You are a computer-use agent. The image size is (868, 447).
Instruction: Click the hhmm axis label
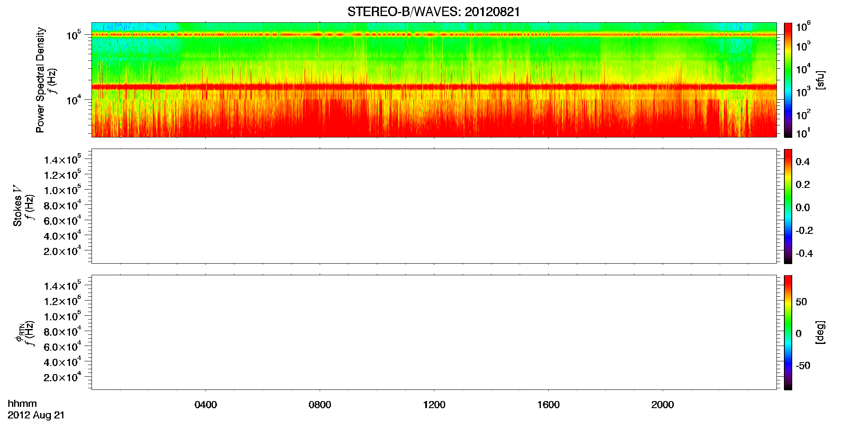[x=22, y=404]
